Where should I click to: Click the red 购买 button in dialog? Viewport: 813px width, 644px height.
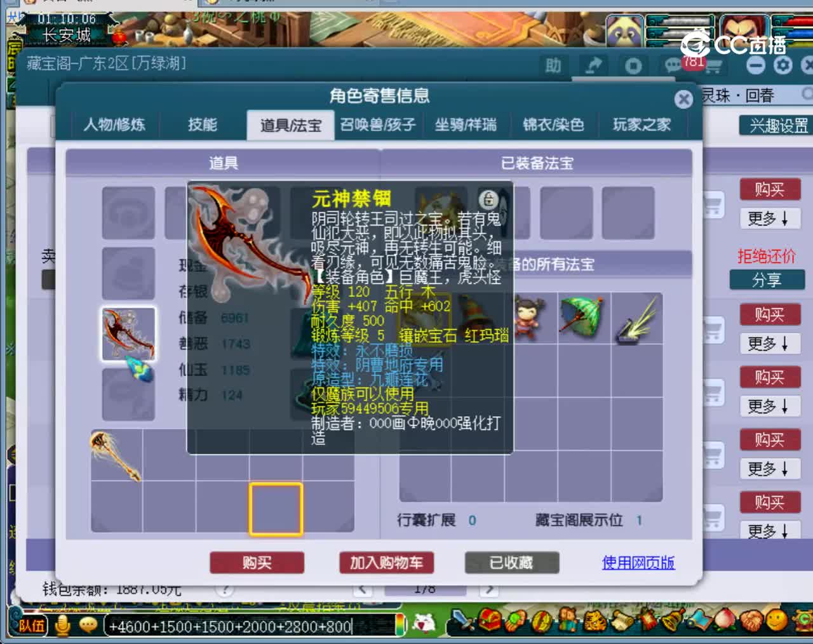coord(257,563)
